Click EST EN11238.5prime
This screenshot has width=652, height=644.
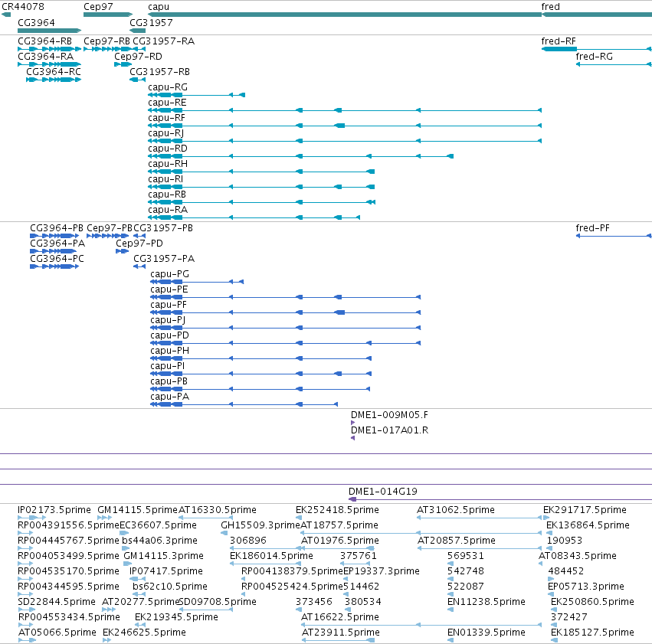click(x=451, y=610)
